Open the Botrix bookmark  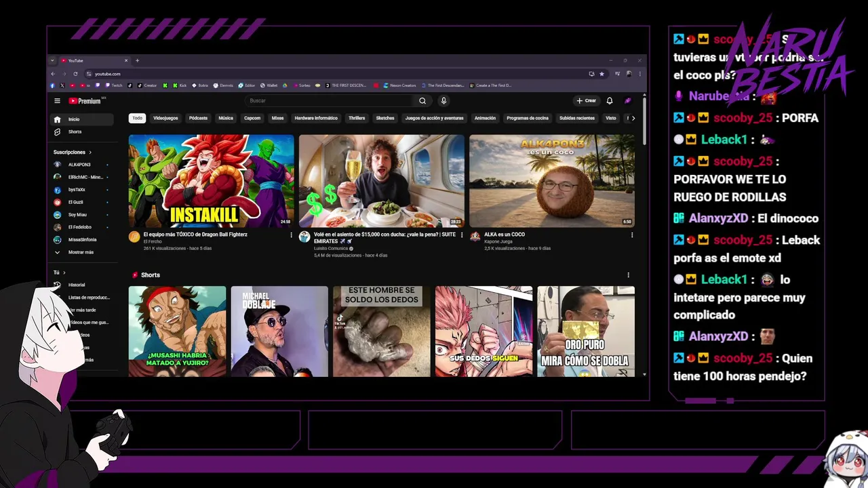pyautogui.click(x=200, y=85)
